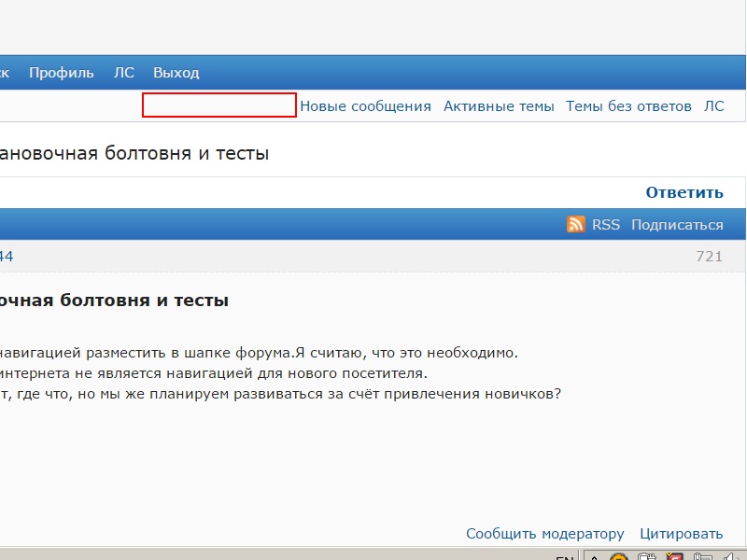Open Профиль in the blue navigation bar
The image size is (747, 560).
(62, 73)
